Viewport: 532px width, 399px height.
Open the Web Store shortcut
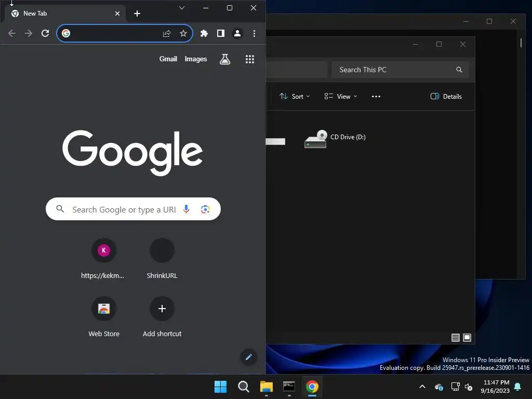click(x=103, y=317)
